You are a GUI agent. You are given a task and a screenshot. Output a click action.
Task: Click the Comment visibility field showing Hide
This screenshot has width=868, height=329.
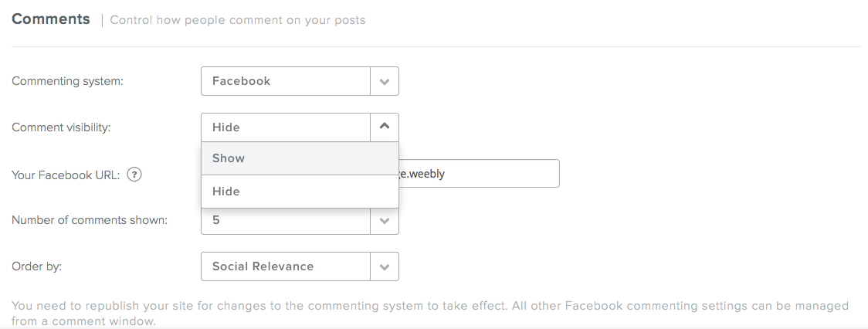point(286,127)
